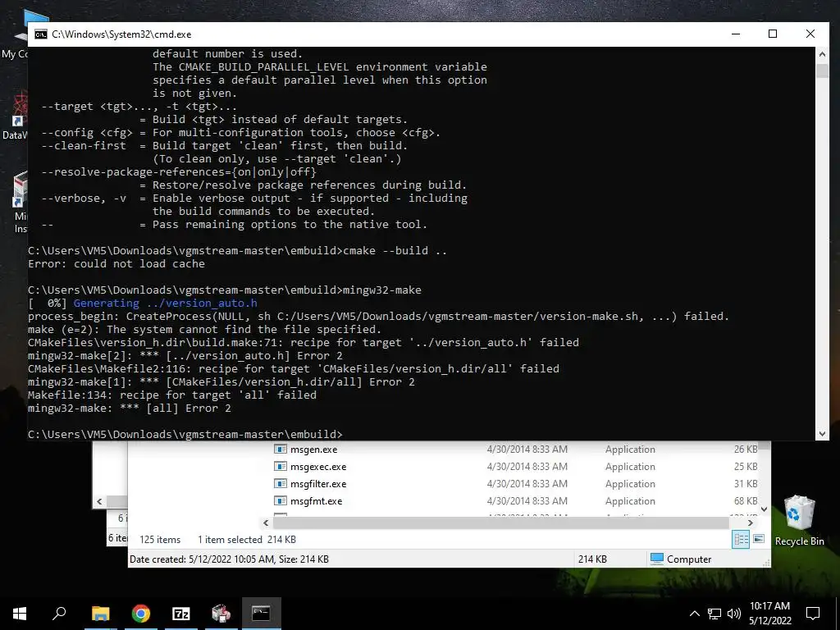Click the cmd vertical scrollbar thumb
This screenshot has width=840, height=630.
coord(822,71)
